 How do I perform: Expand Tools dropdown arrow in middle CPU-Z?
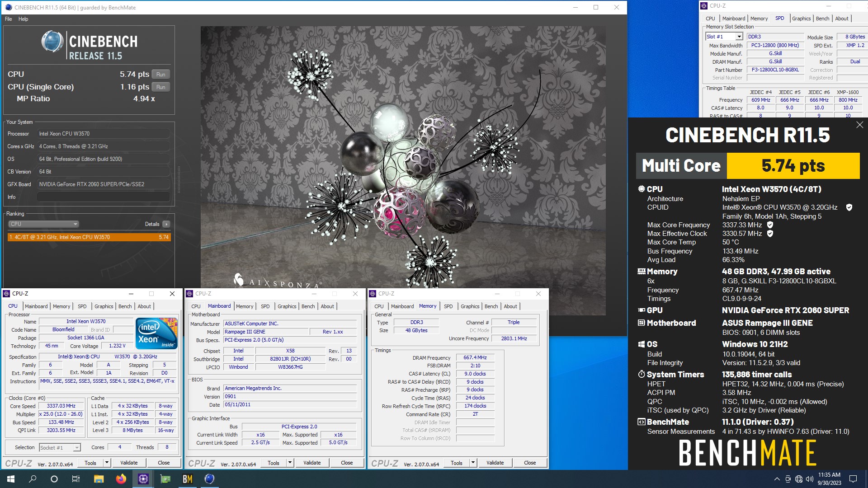coord(290,463)
